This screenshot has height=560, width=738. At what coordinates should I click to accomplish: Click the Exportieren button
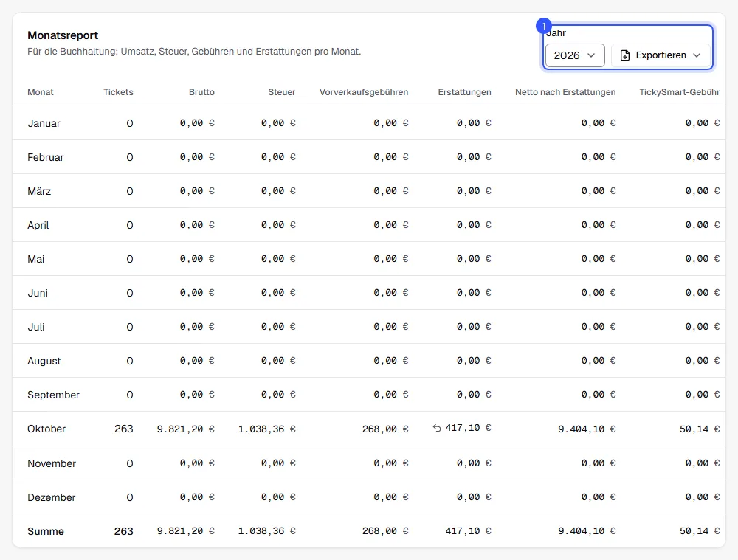coord(661,55)
